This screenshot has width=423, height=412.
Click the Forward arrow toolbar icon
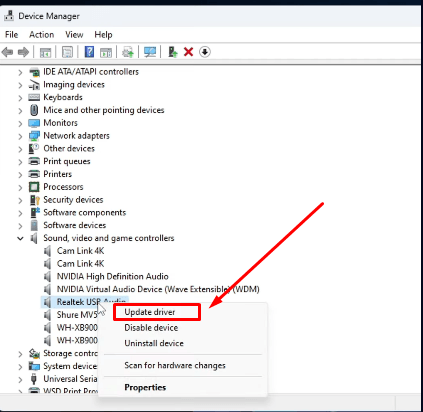tap(23, 52)
